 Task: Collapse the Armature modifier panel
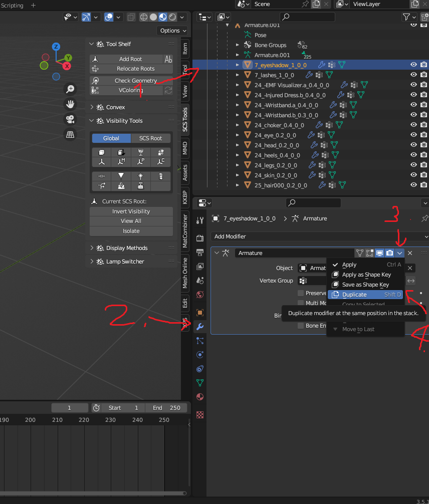pyautogui.click(x=217, y=253)
